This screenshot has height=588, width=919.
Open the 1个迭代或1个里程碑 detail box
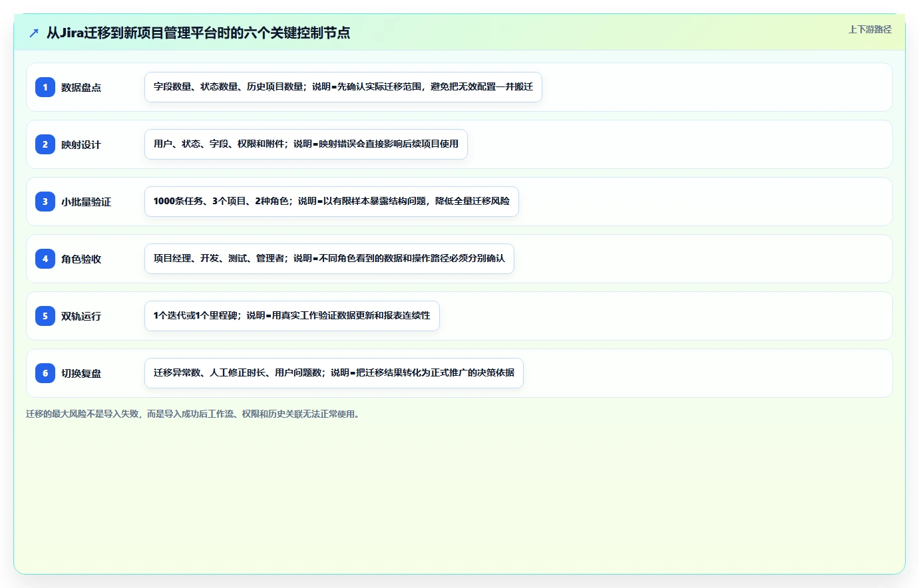click(x=292, y=316)
